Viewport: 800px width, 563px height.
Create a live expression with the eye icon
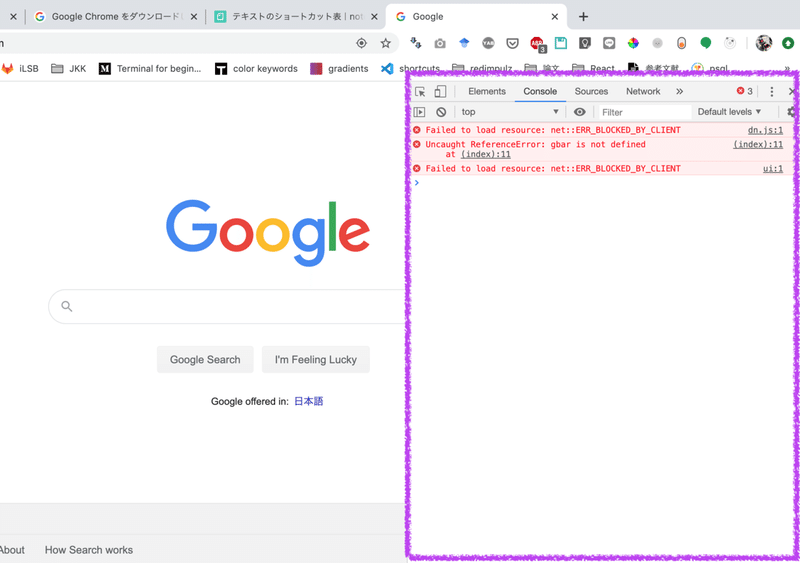coord(580,112)
